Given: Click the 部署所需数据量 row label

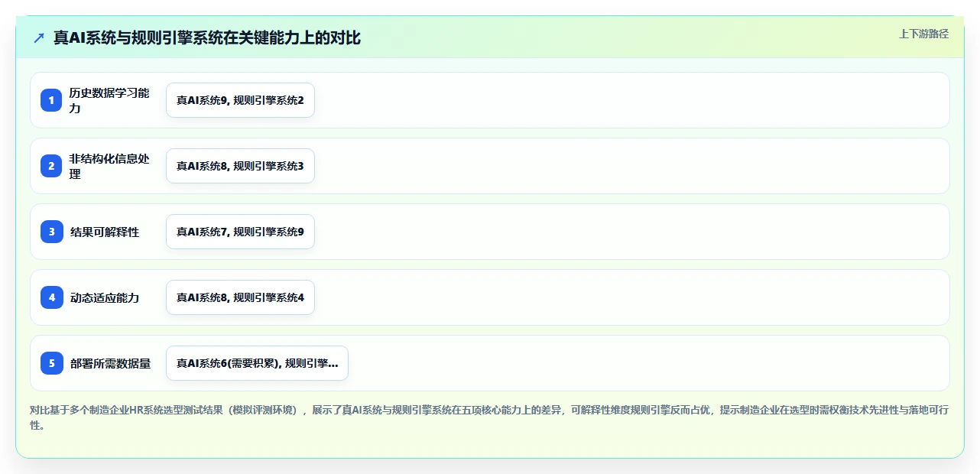Looking at the screenshot, I should tap(110, 363).
